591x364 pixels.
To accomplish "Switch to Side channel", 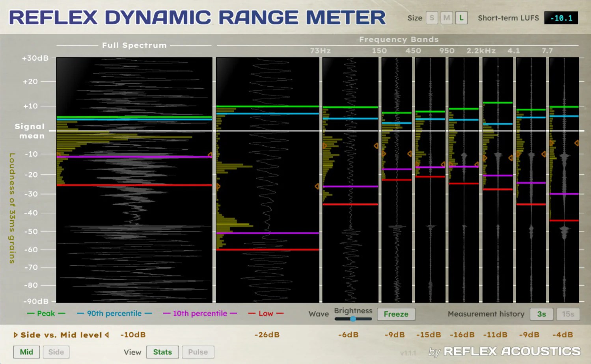I will (x=56, y=352).
